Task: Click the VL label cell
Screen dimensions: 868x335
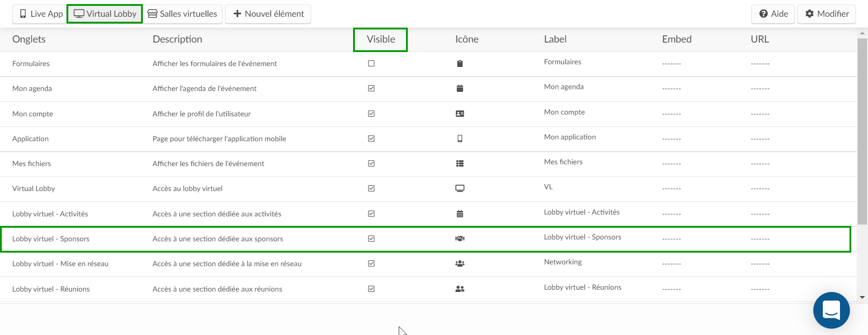Action: (x=548, y=187)
